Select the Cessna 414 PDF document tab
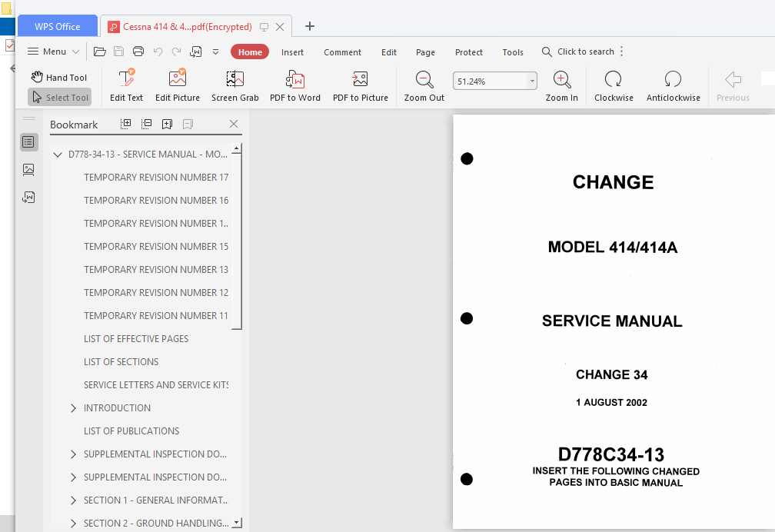The width and height of the screenshot is (775, 532). pos(188,27)
